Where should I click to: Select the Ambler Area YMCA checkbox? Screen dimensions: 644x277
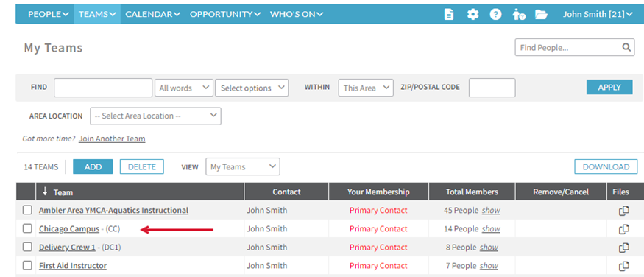coord(27,210)
